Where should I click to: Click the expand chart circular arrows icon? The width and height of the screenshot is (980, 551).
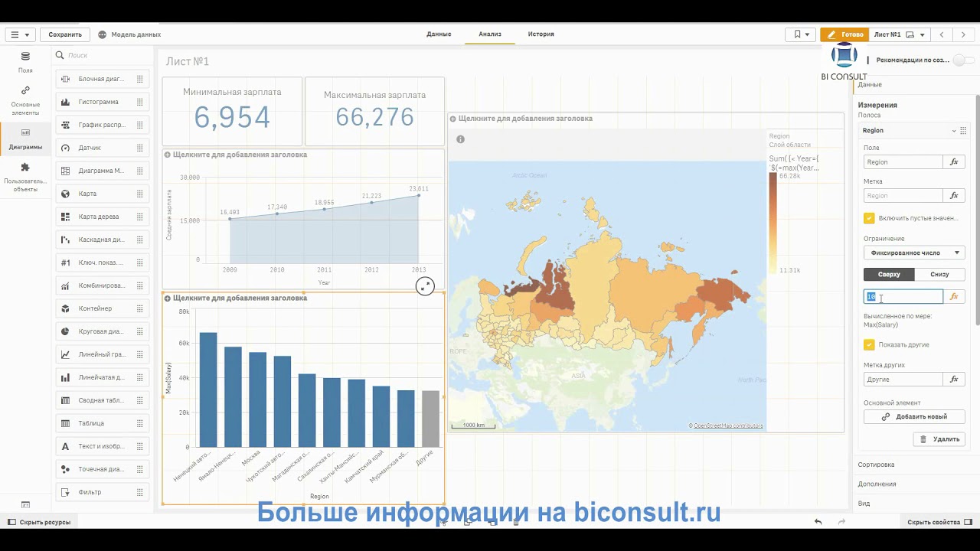[x=425, y=286]
